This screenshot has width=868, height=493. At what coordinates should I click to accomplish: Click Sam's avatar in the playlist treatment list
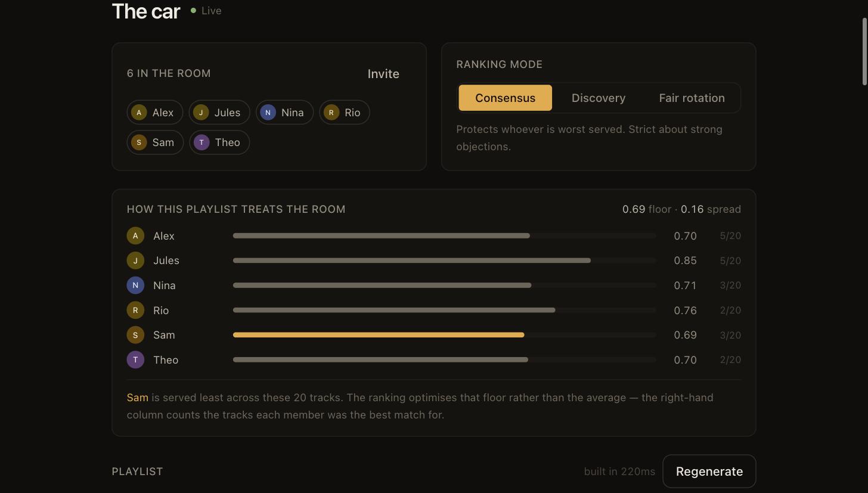[x=135, y=335]
